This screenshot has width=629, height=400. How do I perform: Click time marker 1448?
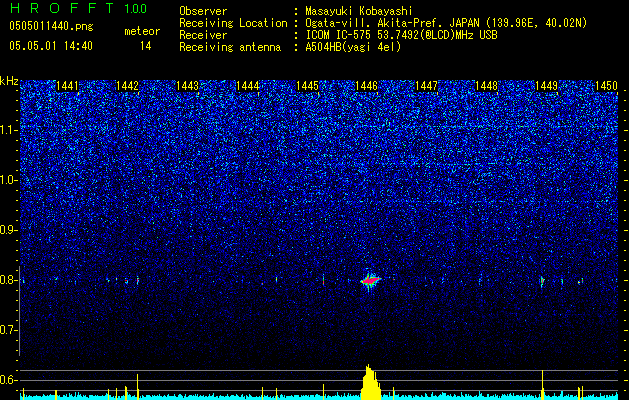[487, 86]
